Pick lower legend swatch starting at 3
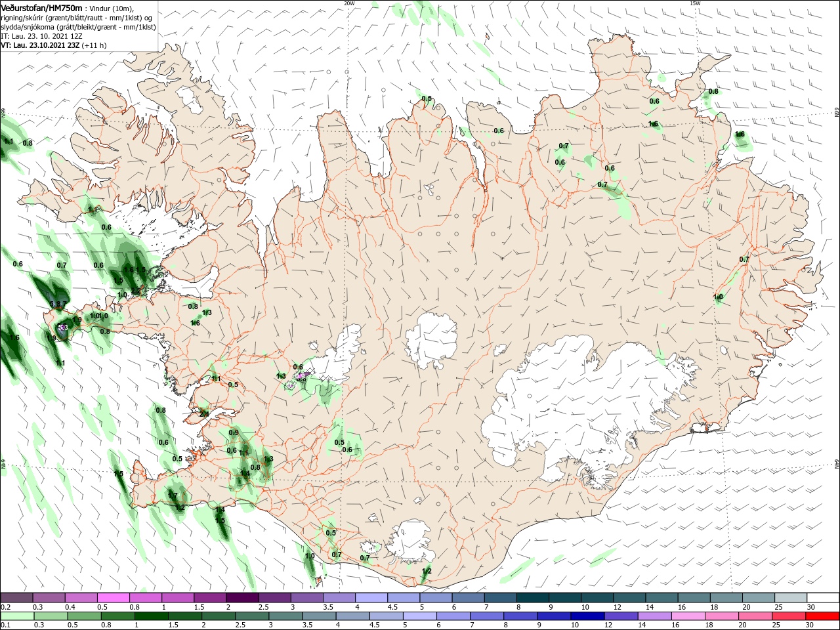The image size is (840, 630). tap(285, 616)
